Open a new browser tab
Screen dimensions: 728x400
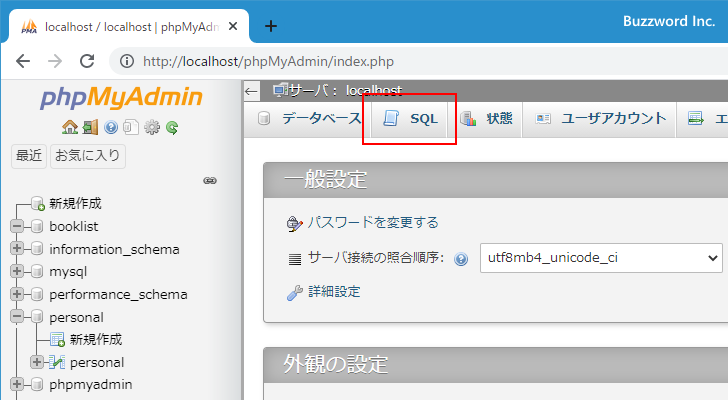click(271, 26)
